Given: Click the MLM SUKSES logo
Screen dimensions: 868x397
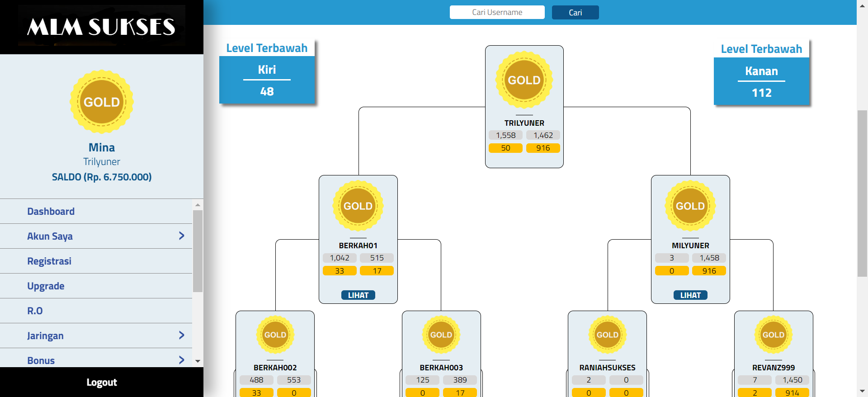Looking at the screenshot, I should pyautogui.click(x=102, y=27).
